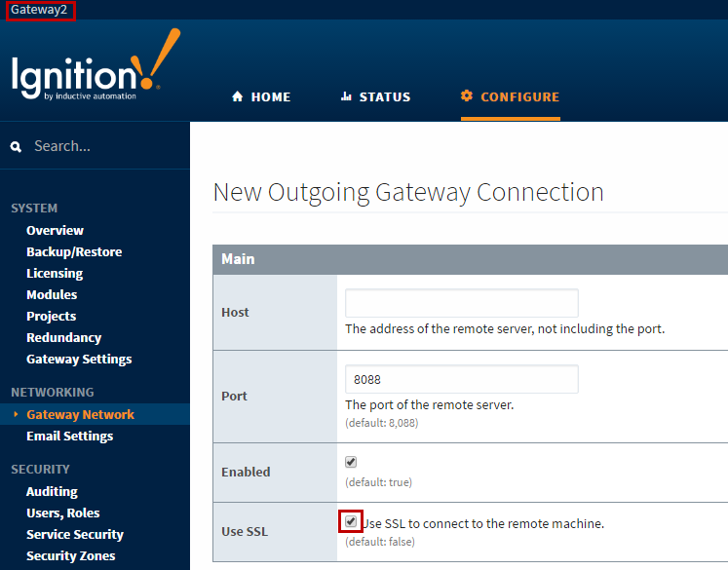Open Modules in the sidebar
Screen dimensions: 728x570
(52, 295)
